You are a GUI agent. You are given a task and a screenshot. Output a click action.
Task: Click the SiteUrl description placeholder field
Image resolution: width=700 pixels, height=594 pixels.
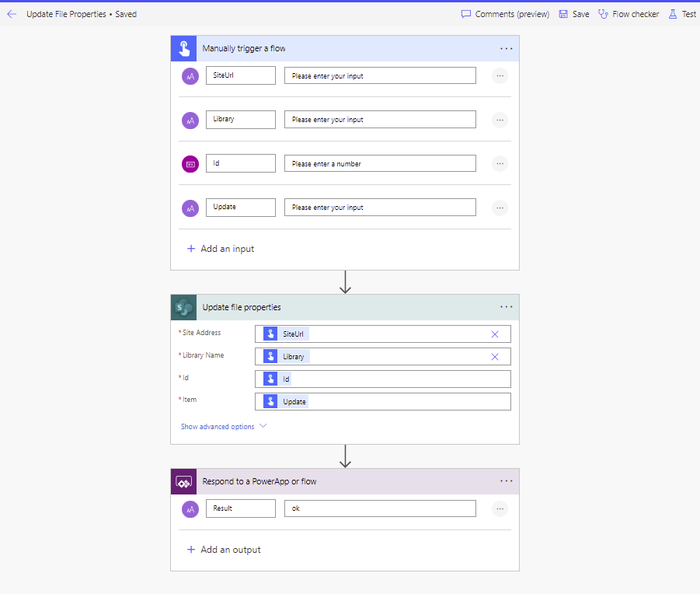[380, 75]
